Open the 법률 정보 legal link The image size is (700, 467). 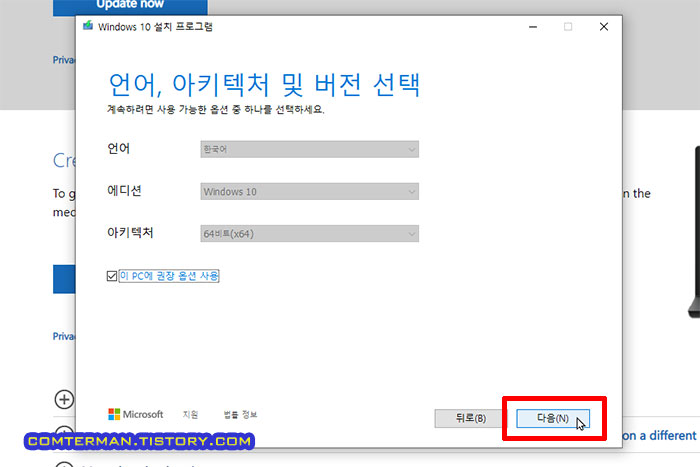pos(240,414)
